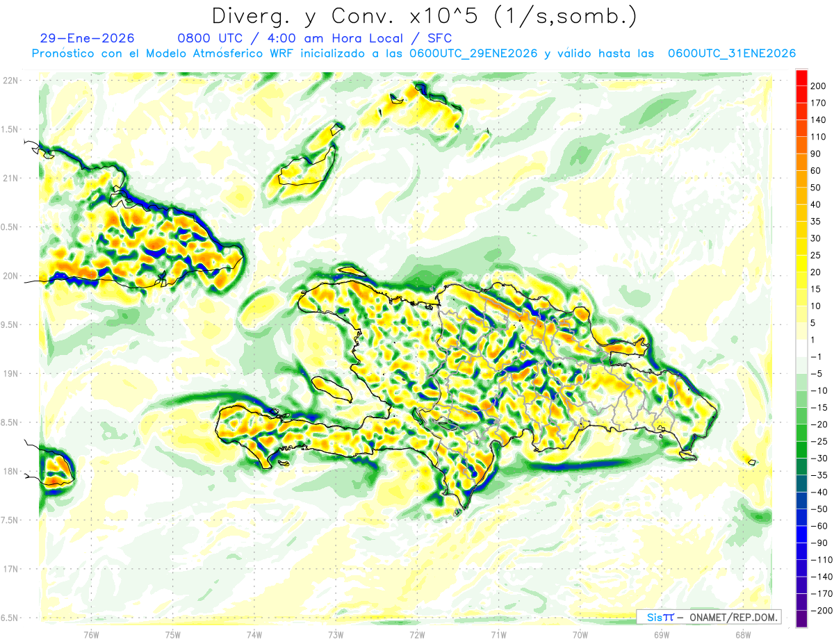
Task: Click the title 'Diverg. y Conv. x10^5'
Action: point(348,16)
